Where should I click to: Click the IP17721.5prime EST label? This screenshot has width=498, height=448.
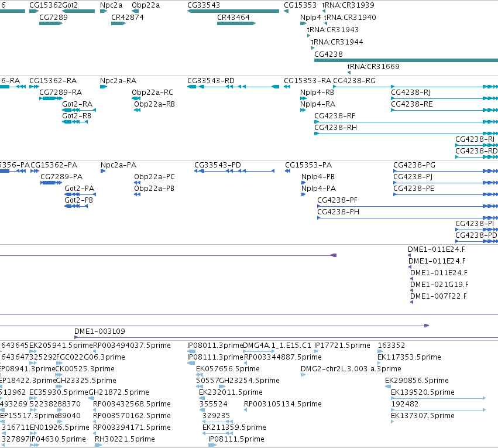(342, 346)
